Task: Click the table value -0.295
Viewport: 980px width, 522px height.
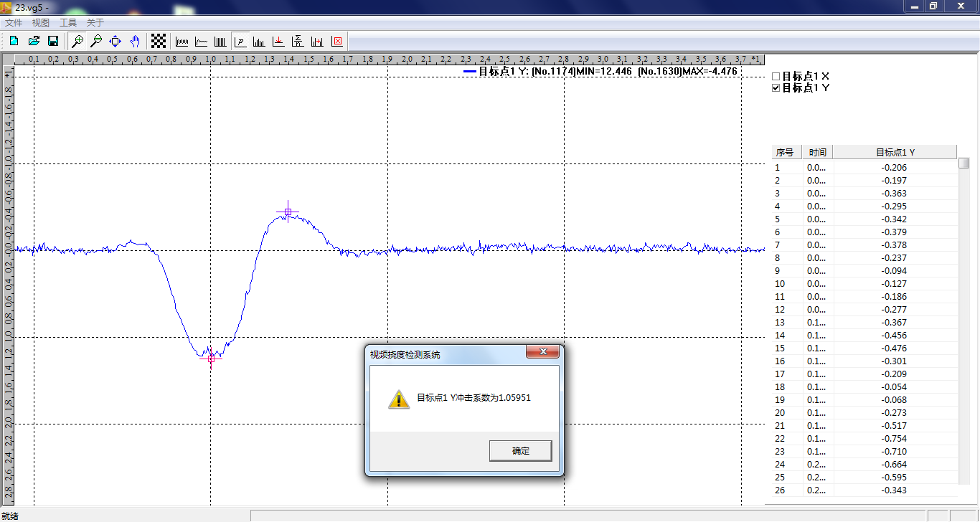Action: 895,207
